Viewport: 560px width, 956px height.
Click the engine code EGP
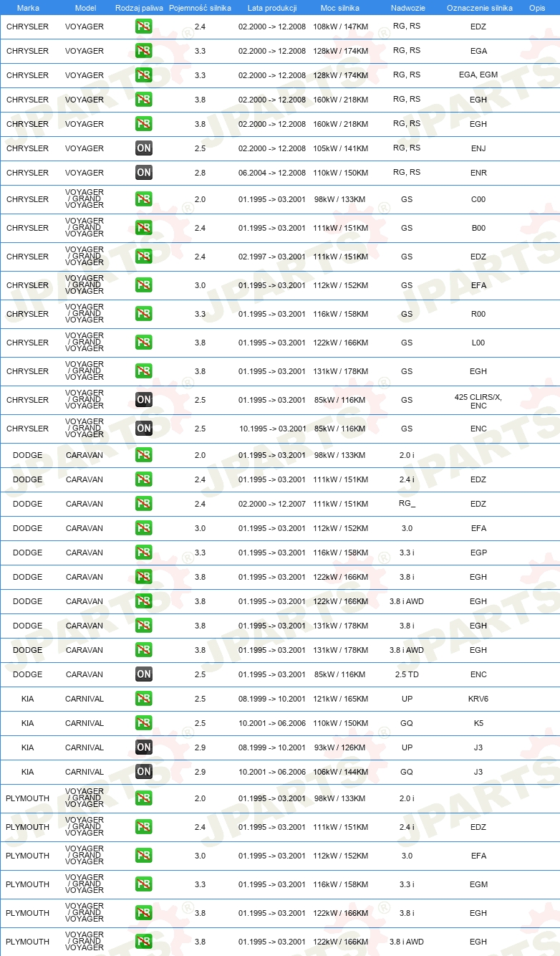coord(478,553)
